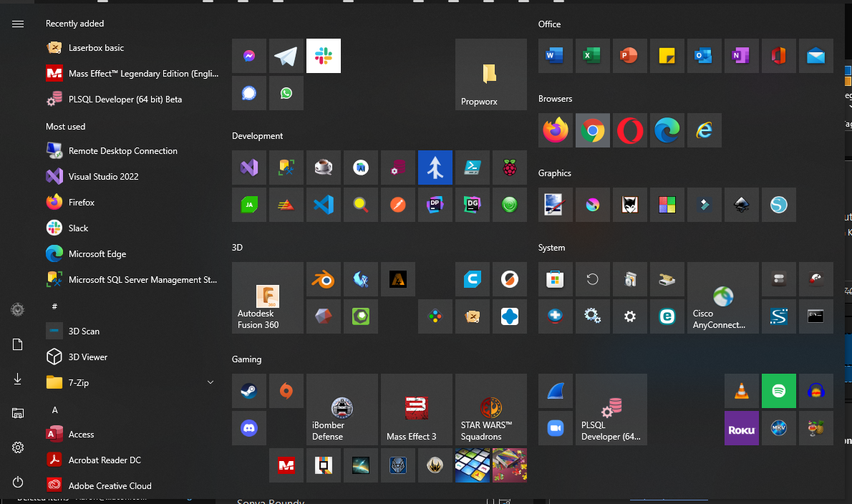Launch Word from the Office group
Viewport: 852px width, 504px height.
[555, 55]
